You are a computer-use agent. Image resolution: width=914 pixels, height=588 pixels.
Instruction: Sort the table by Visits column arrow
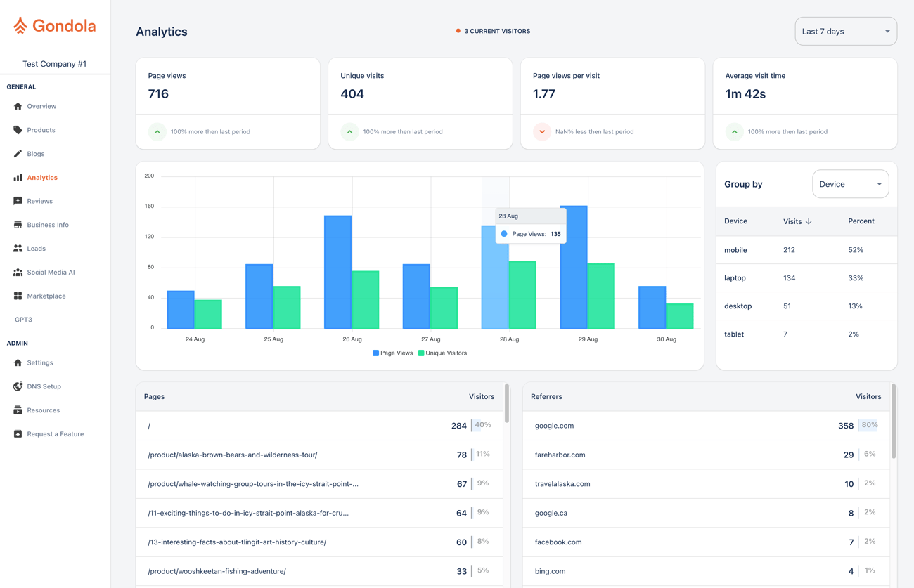coord(809,221)
